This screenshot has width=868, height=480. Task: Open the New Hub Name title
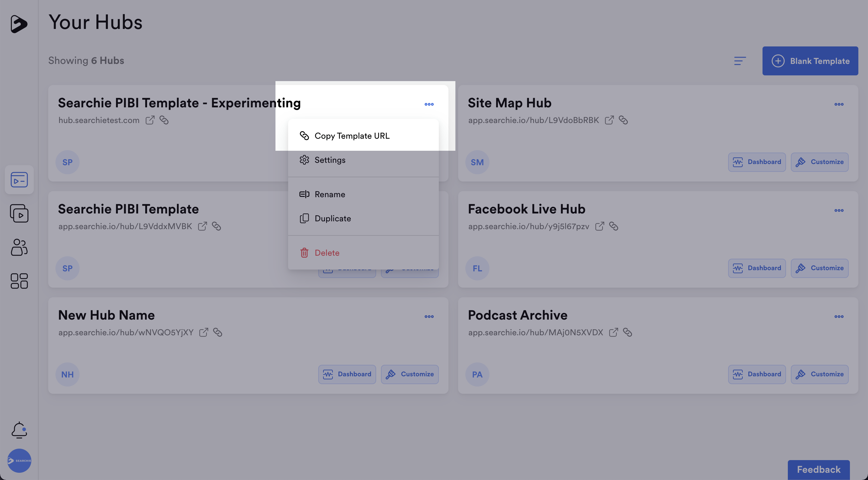[x=106, y=315]
